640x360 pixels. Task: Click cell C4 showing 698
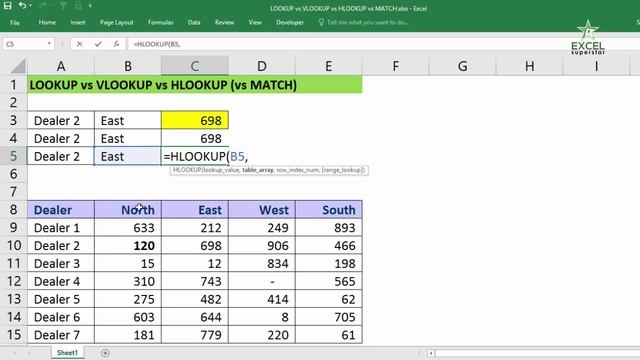coord(195,138)
